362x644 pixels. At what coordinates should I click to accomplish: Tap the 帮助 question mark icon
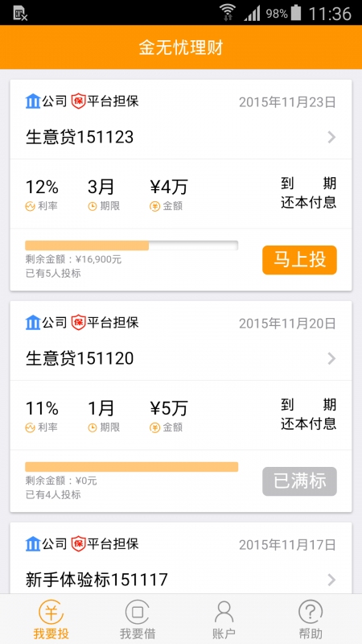click(311, 612)
